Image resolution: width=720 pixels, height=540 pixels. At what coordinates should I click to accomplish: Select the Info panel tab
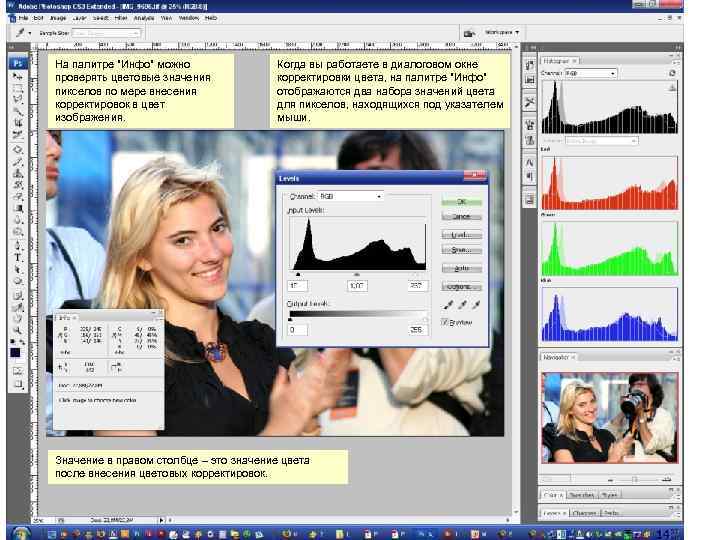coord(65,317)
